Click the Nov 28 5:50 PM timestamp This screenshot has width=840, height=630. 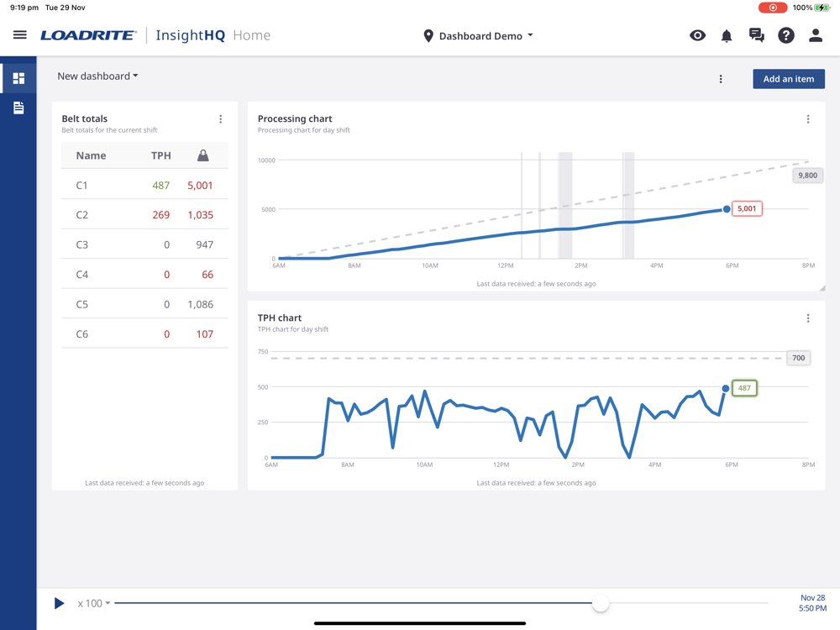click(812, 602)
